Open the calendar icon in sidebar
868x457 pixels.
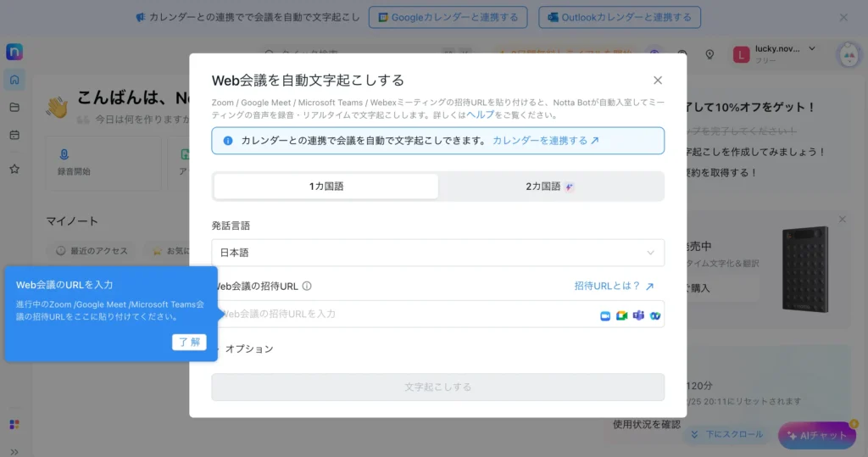[14, 135]
